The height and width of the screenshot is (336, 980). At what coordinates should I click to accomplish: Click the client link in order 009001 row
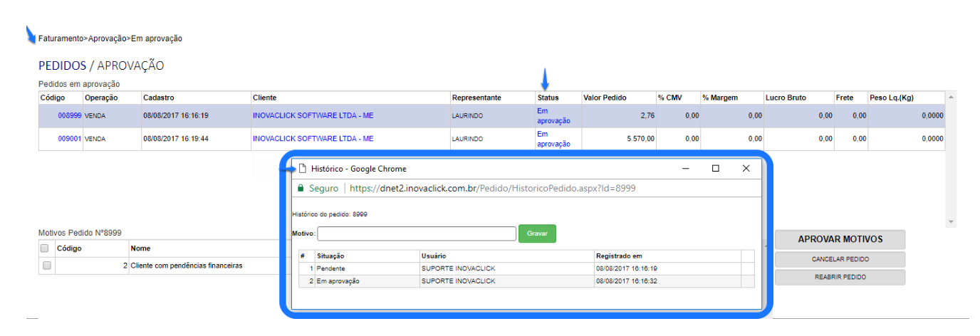[x=313, y=139]
